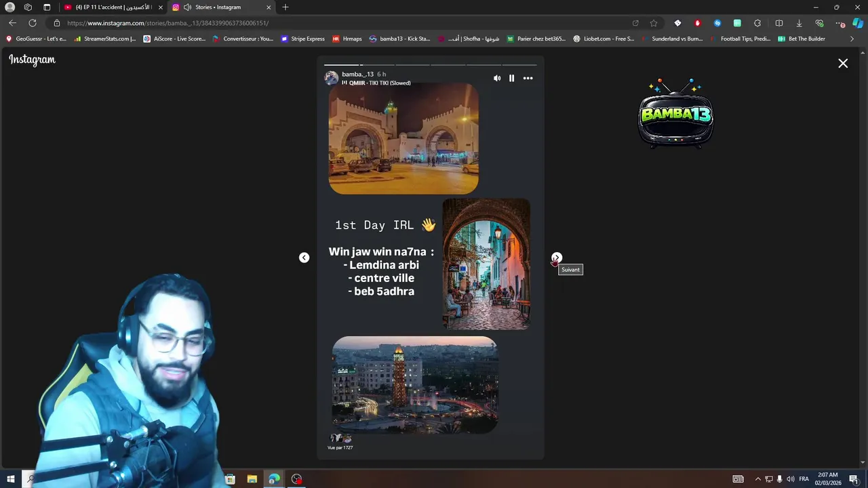Open the StreamerStats.com bookmark

(x=105, y=39)
